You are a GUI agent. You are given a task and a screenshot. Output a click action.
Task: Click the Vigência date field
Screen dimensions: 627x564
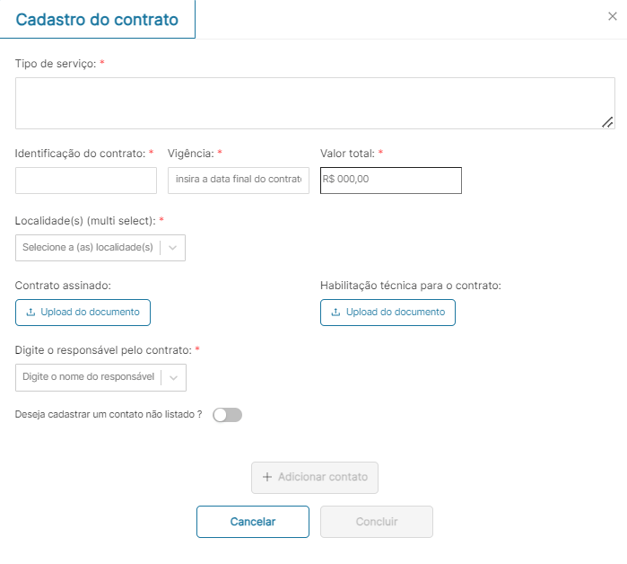point(238,180)
